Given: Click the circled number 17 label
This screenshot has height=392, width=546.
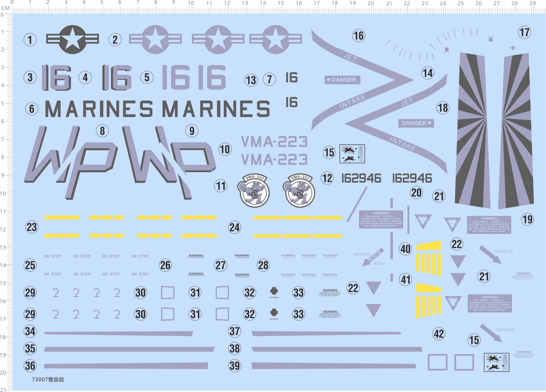Looking at the screenshot, I should pos(525,32).
